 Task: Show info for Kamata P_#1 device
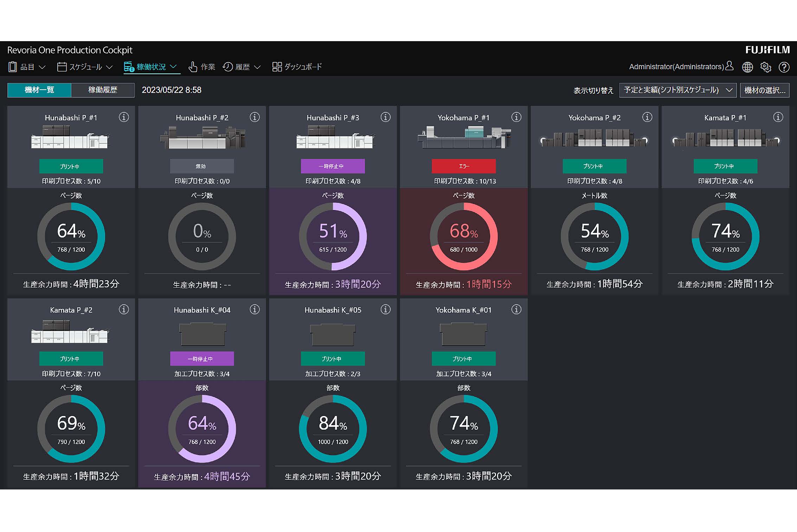tap(778, 117)
